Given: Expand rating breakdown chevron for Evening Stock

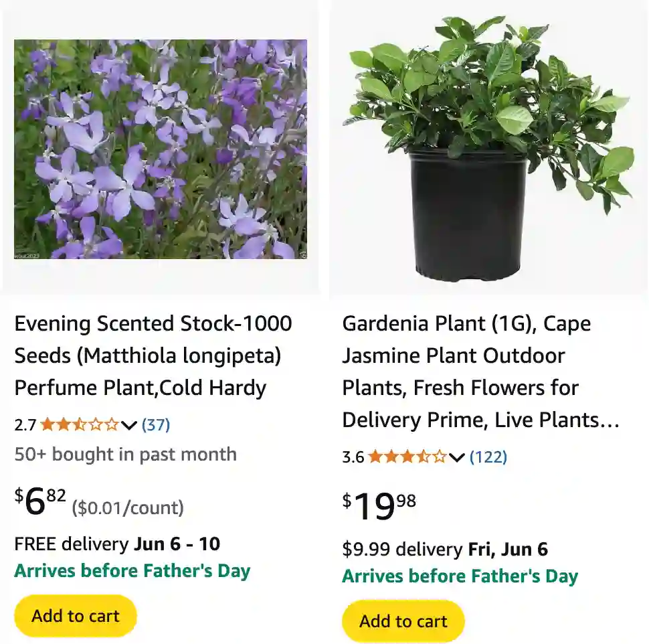Looking at the screenshot, I should [x=130, y=425].
